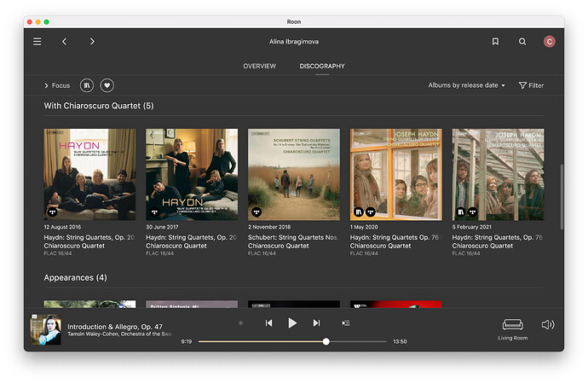Click library badge on 1 May 2020 album

point(359,212)
